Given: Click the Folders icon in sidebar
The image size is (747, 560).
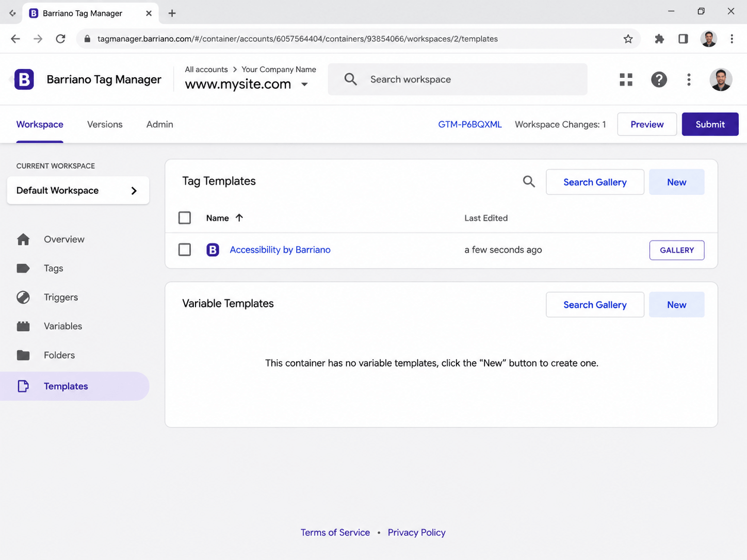Looking at the screenshot, I should [23, 355].
